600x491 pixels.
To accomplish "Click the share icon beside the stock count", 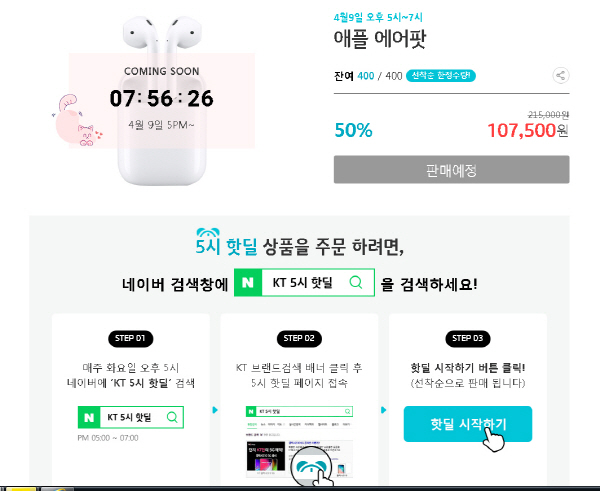I will point(560,75).
